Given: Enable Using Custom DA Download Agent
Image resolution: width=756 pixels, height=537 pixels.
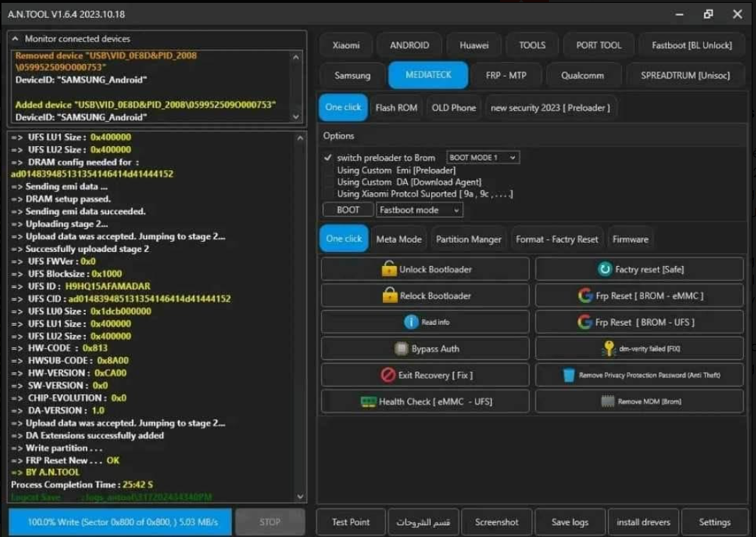Looking at the screenshot, I should pos(328,182).
